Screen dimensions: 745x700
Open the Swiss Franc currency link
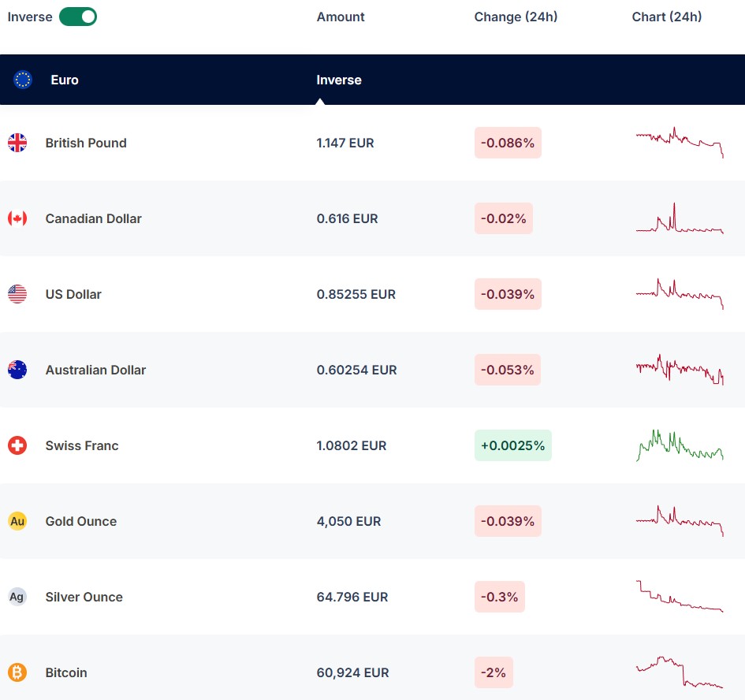pyautogui.click(x=82, y=445)
